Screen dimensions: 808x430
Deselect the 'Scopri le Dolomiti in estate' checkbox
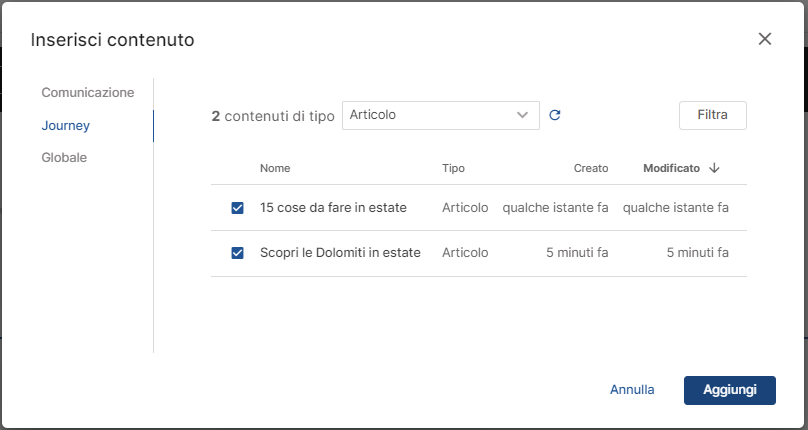(x=237, y=253)
